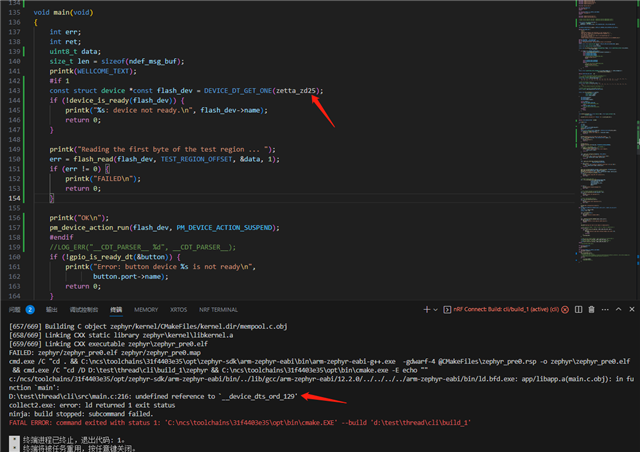The image size is (640, 452).
Task: Click line number 143 in the gutter
Action: pos(15,90)
